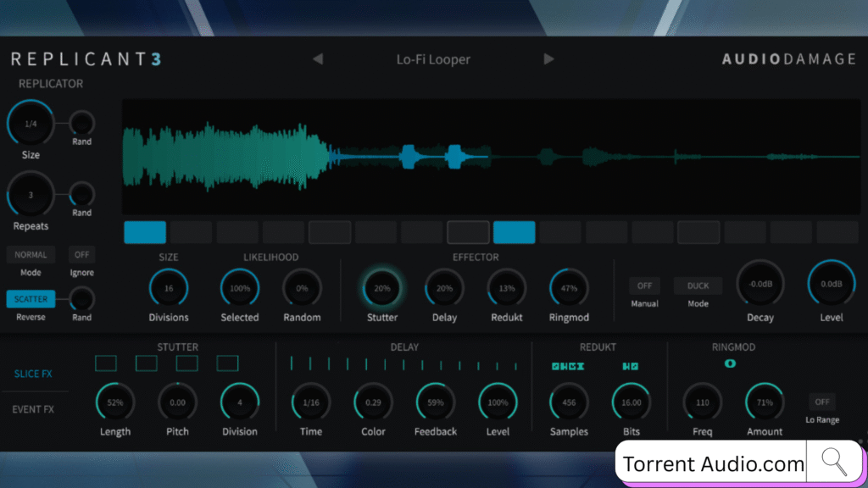Click the waveform display area
The width and height of the screenshot is (868, 488).
[490, 156]
